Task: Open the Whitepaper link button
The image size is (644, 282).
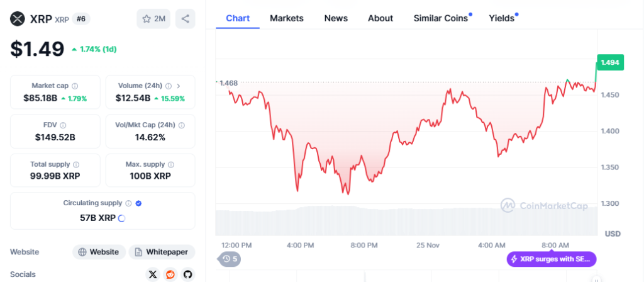Action: [x=162, y=252]
